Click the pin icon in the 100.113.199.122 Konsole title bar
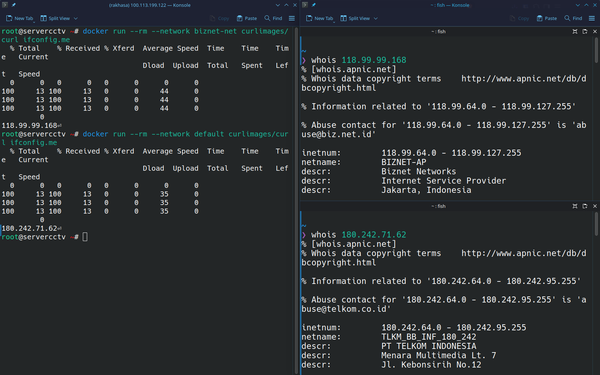The height and width of the screenshot is (375, 600). [14, 5]
